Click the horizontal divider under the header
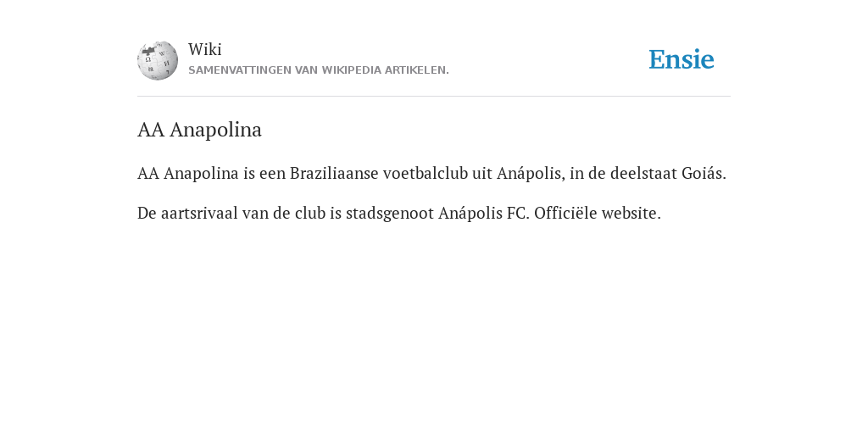868x434 pixels. click(434, 97)
